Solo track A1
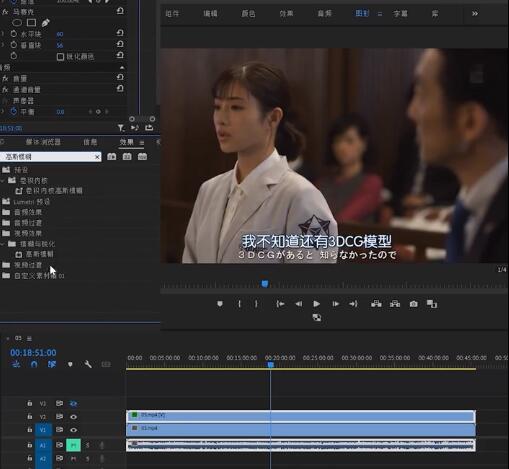This screenshot has height=469, width=509. point(88,445)
